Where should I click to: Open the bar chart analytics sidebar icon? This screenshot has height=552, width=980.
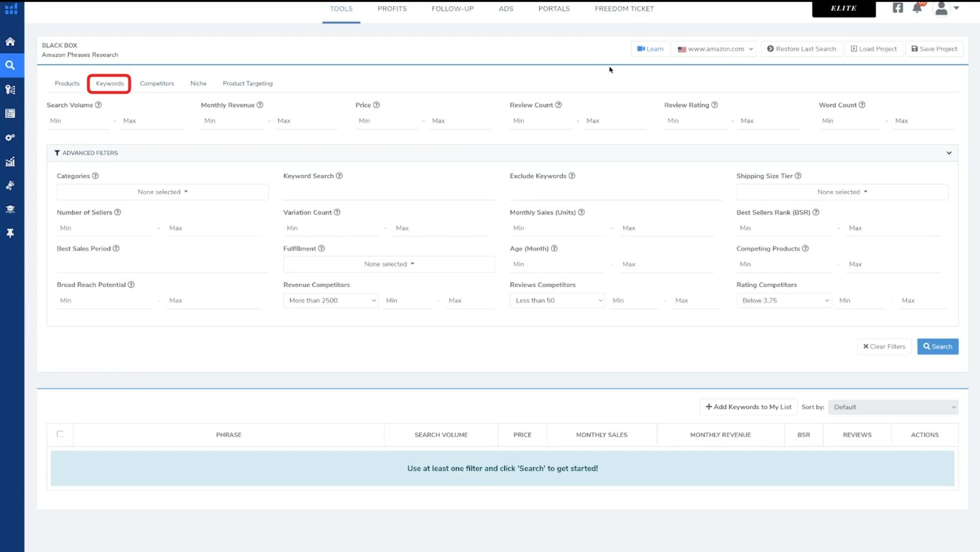(x=11, y=162)
